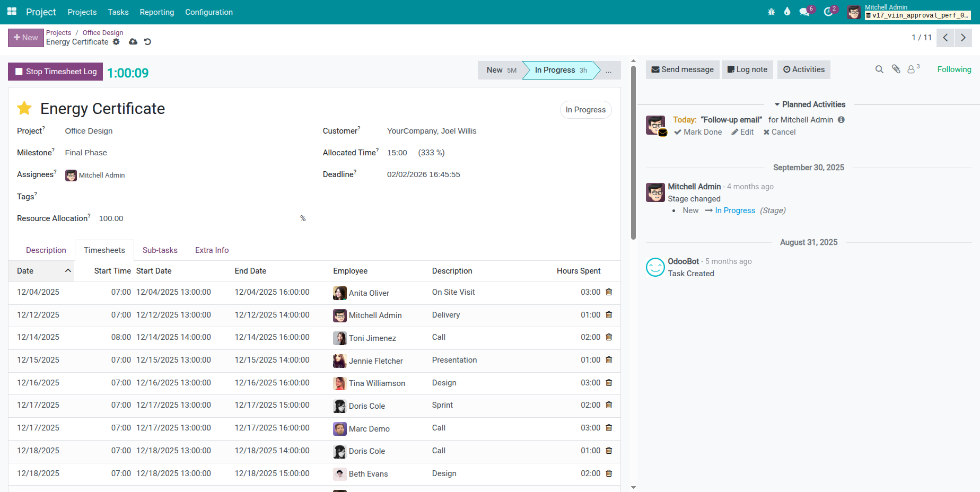
Task: Click the water droplet icon in the header
Action: (787, 11)
